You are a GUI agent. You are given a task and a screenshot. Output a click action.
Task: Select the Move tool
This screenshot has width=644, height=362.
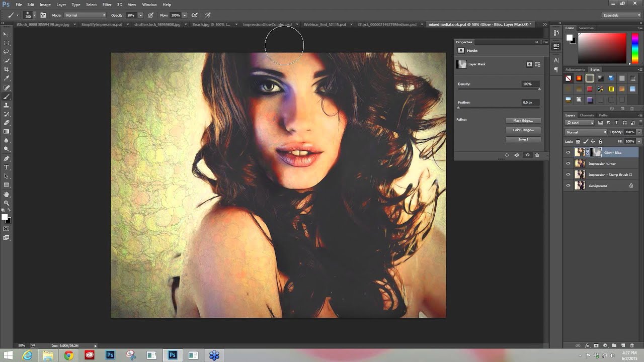(7, 34)
